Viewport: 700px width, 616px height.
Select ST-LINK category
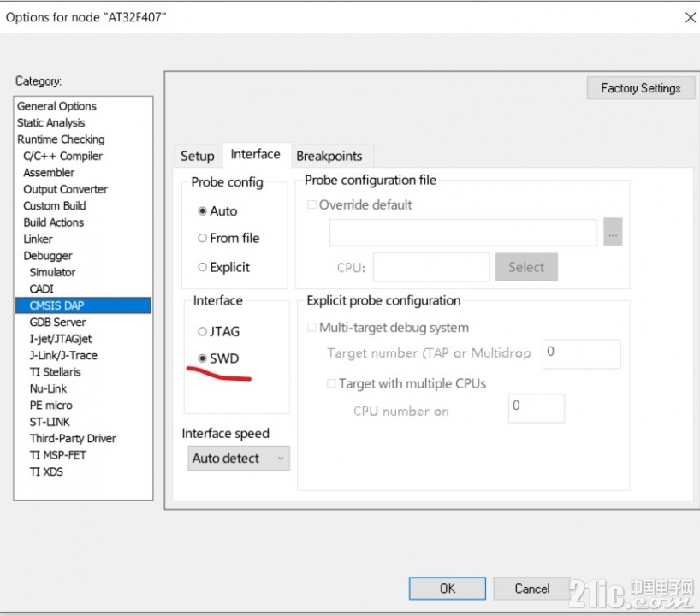pyautogui.click(x=50, y=422)
